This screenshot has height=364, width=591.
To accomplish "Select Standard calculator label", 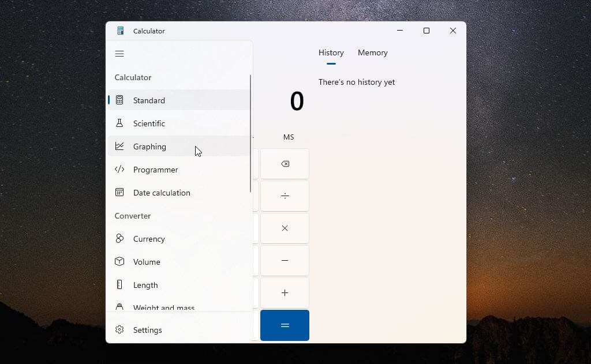I will (x=149, y=100).
